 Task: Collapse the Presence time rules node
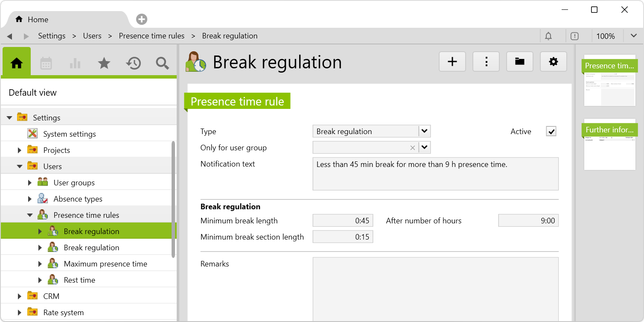coord(30,215)
